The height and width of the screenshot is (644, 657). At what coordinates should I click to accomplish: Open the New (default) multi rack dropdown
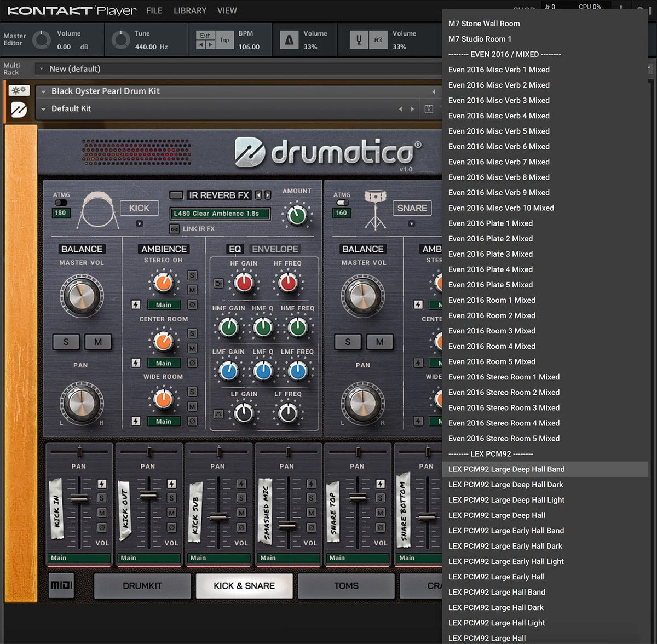41,69
